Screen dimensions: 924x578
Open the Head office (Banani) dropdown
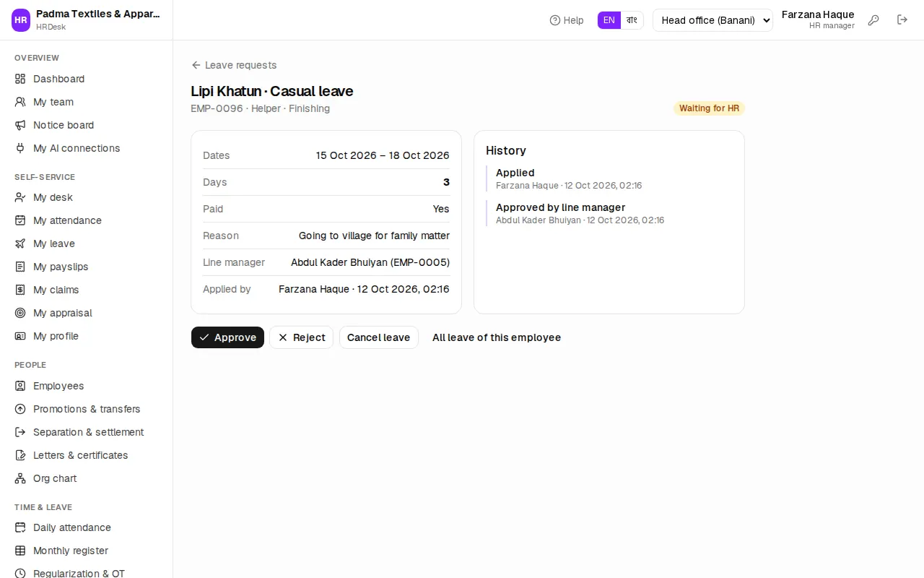click(712, 20)
